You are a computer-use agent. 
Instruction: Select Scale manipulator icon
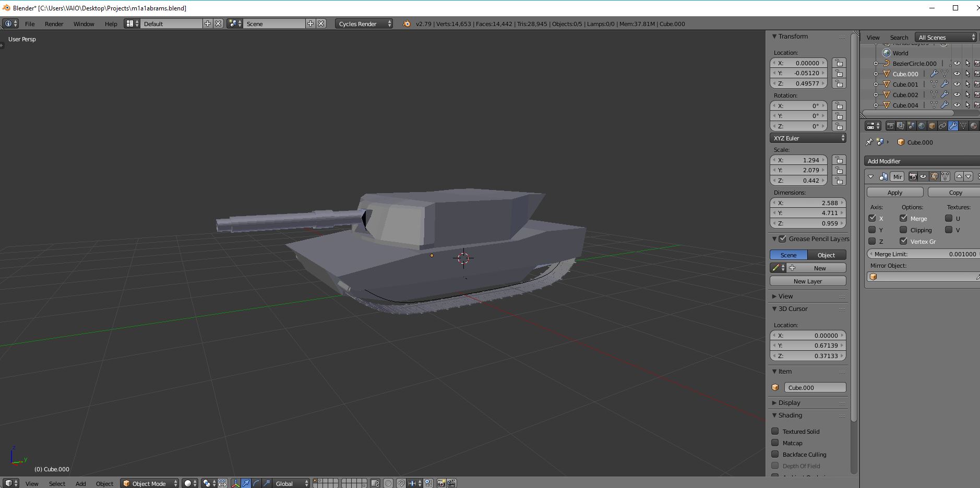point(267,483)
